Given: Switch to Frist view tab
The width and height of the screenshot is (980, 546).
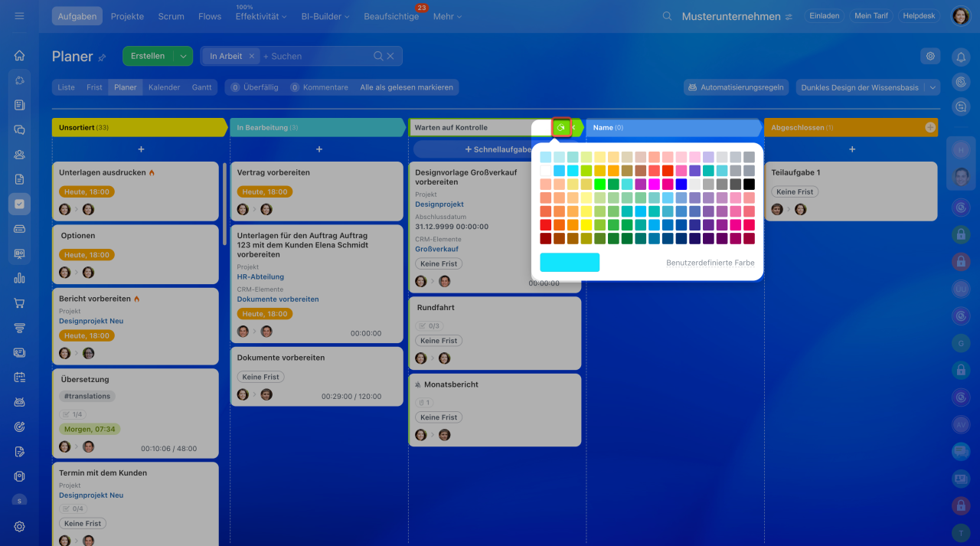Looking at the screenshot, I should [94, 87].
